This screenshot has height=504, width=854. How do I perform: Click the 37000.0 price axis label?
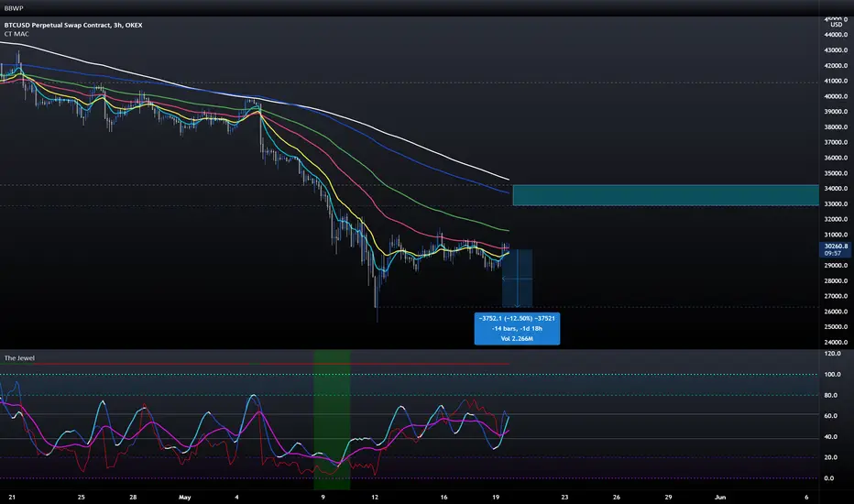point(836,142)
